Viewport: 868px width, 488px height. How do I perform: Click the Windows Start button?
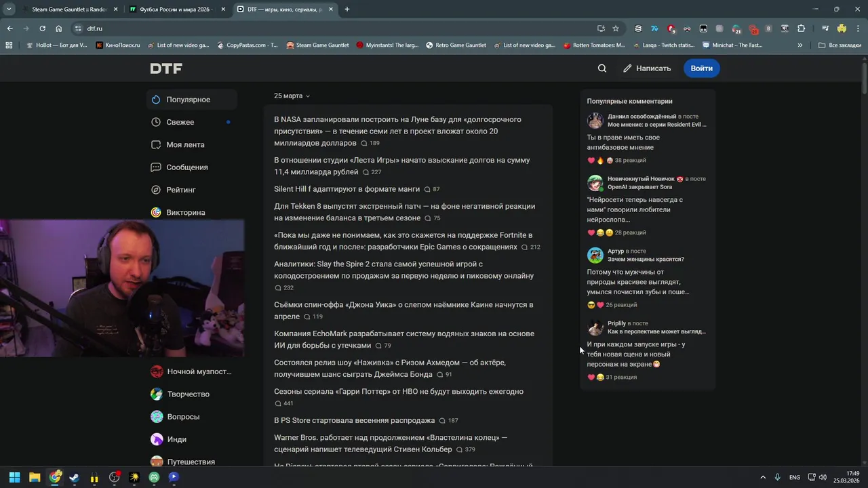click(x=14, y=477)
